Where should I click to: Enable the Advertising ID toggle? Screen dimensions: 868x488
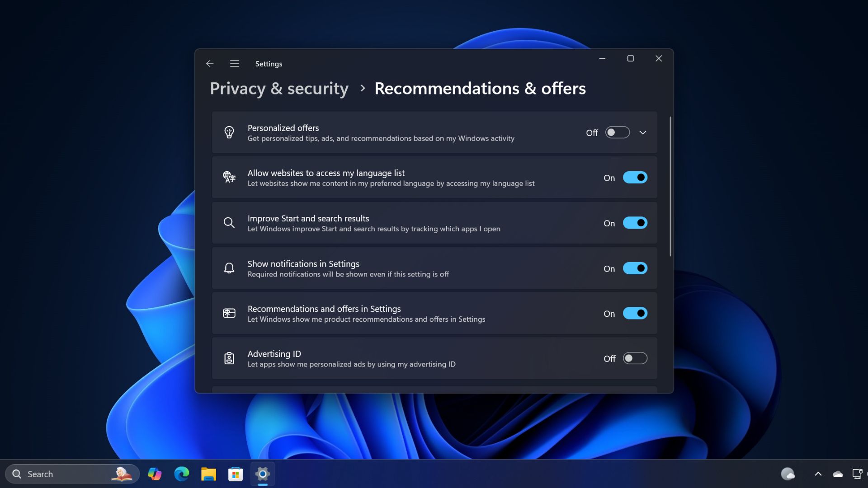click(x=635, y=358)
